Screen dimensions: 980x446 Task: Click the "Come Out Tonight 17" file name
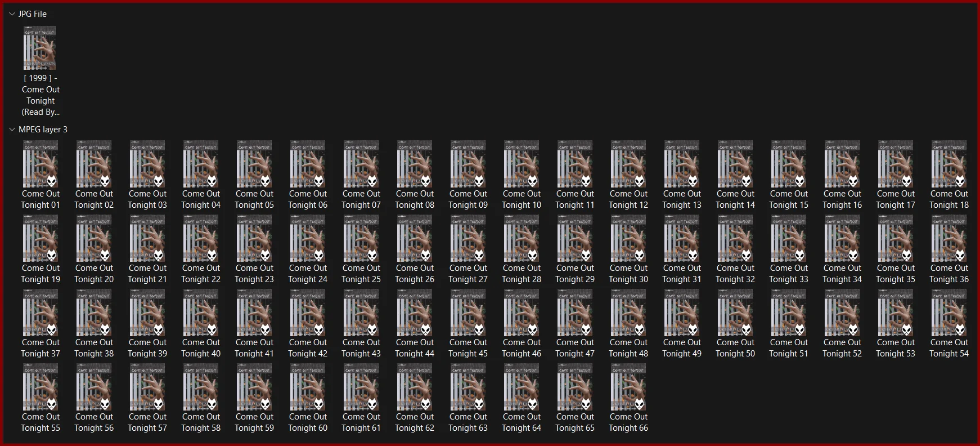[x=896, y=199]
